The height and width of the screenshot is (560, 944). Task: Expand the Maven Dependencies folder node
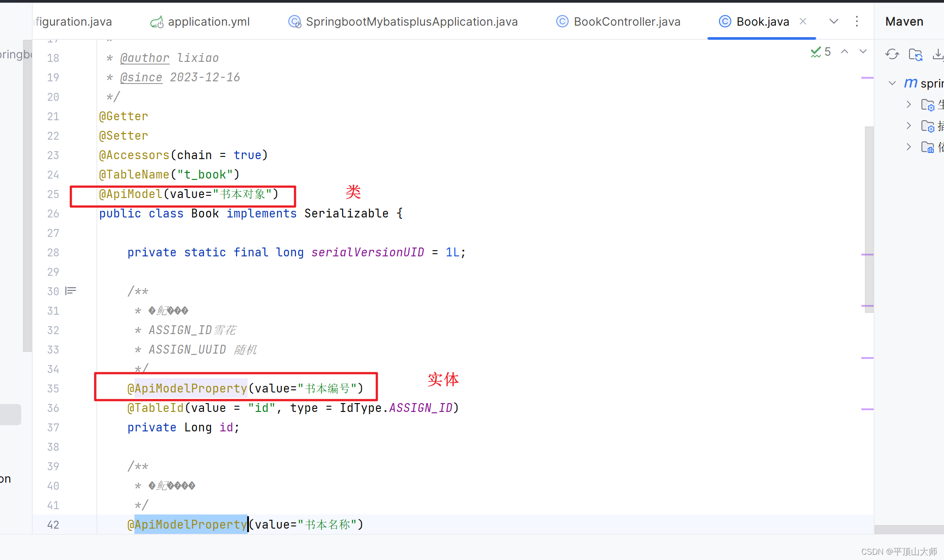[909, 147]
